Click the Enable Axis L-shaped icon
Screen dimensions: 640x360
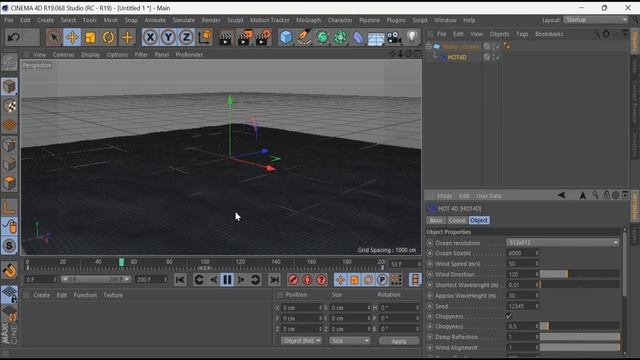coord(9,207)
